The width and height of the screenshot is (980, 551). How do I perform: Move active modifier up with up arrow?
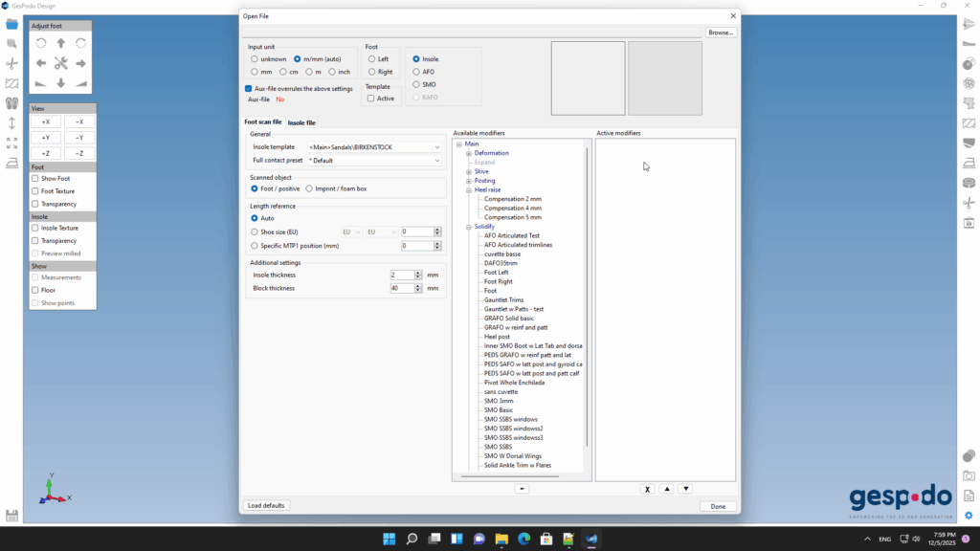[x=667, y=489]
